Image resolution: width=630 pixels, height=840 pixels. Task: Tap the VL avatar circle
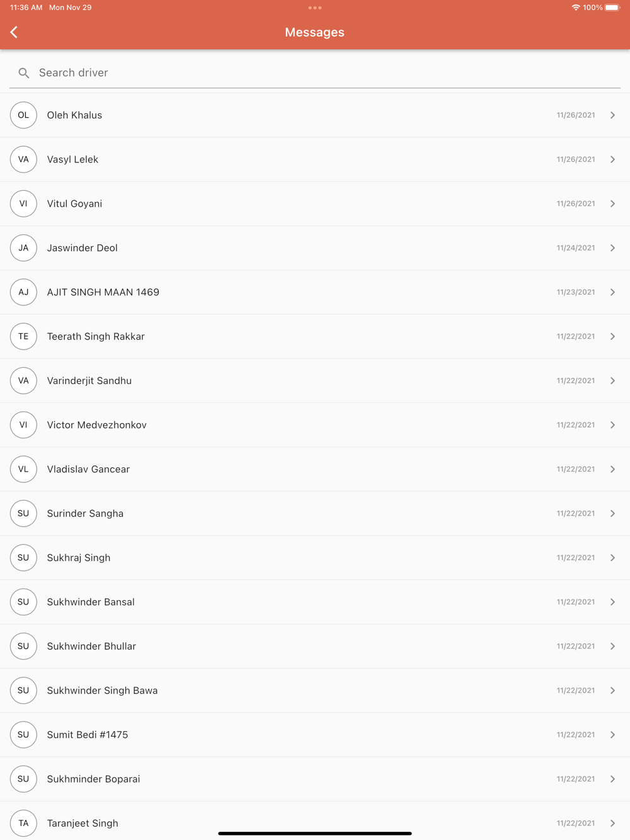point(23,469)
